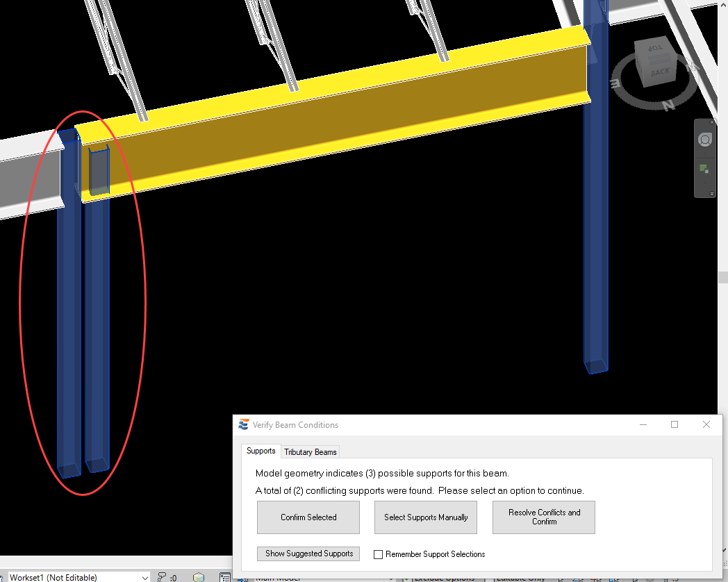This screenshot has width=728, height=582.
Task: Open the navigation bar customize menu
Action: [711, 193]
